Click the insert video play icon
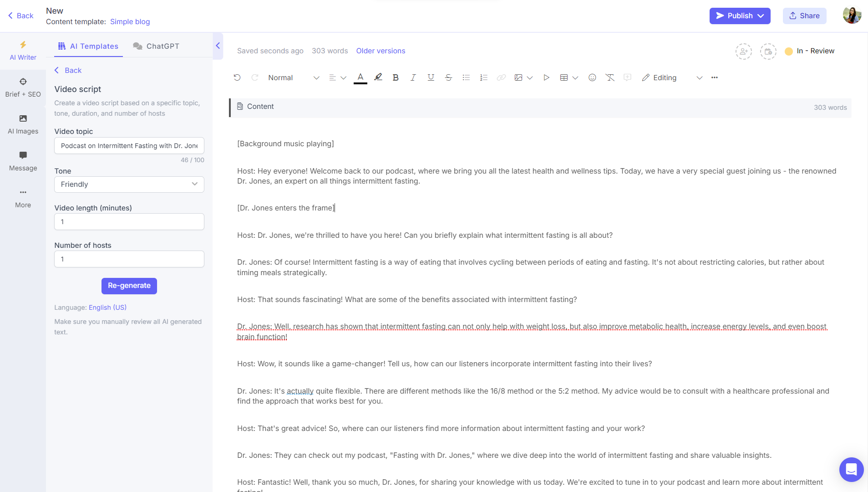868x492 pixels. (x=546, y=77)
